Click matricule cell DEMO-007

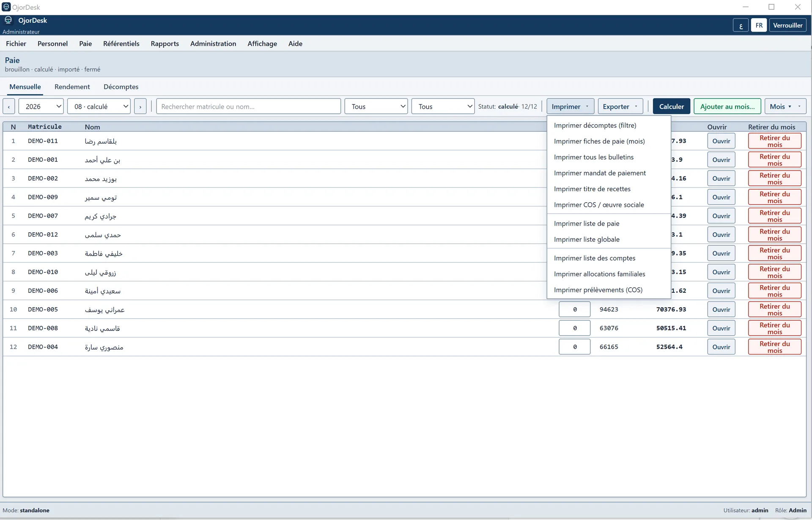coord(43,216)
